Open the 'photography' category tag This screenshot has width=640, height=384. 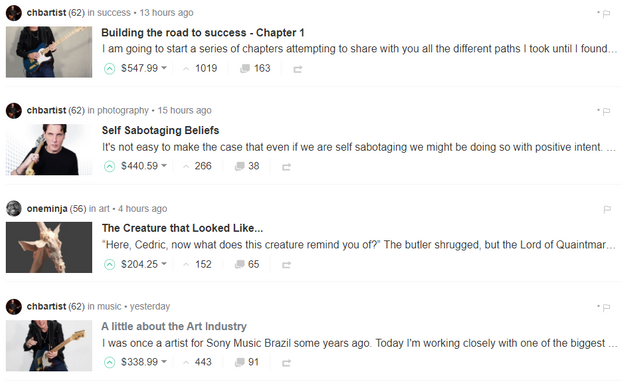coord(123,111)
